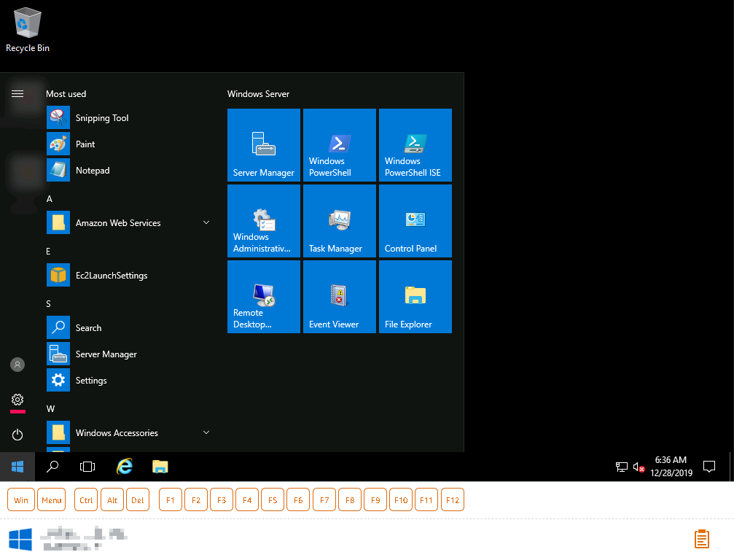
Task: Expand the Amazon Web Services folder
Action: pos(130,223)
